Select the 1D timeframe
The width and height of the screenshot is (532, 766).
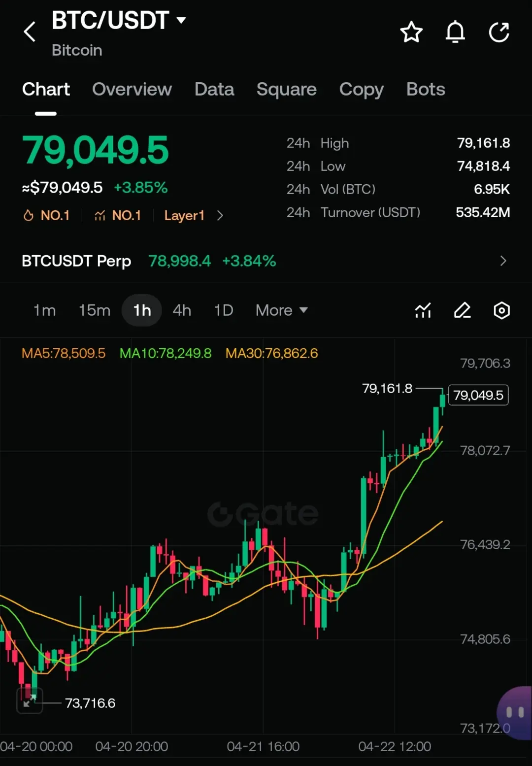pos(224,310)
